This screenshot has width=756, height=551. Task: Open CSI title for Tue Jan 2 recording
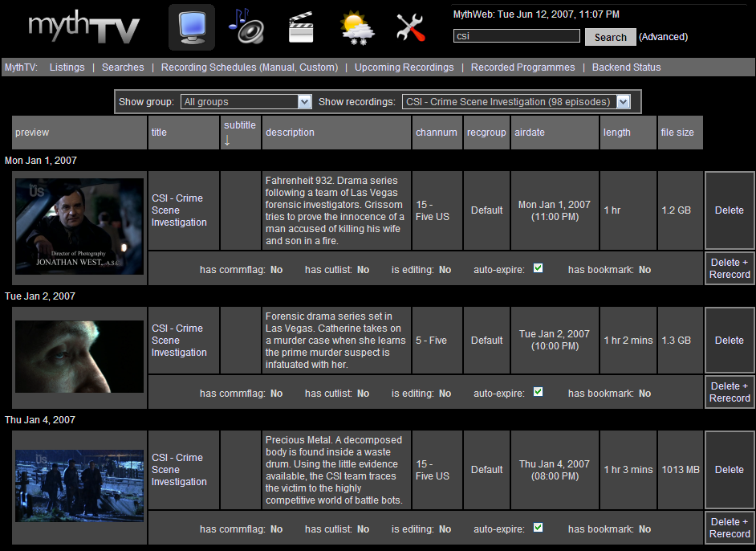179,340
